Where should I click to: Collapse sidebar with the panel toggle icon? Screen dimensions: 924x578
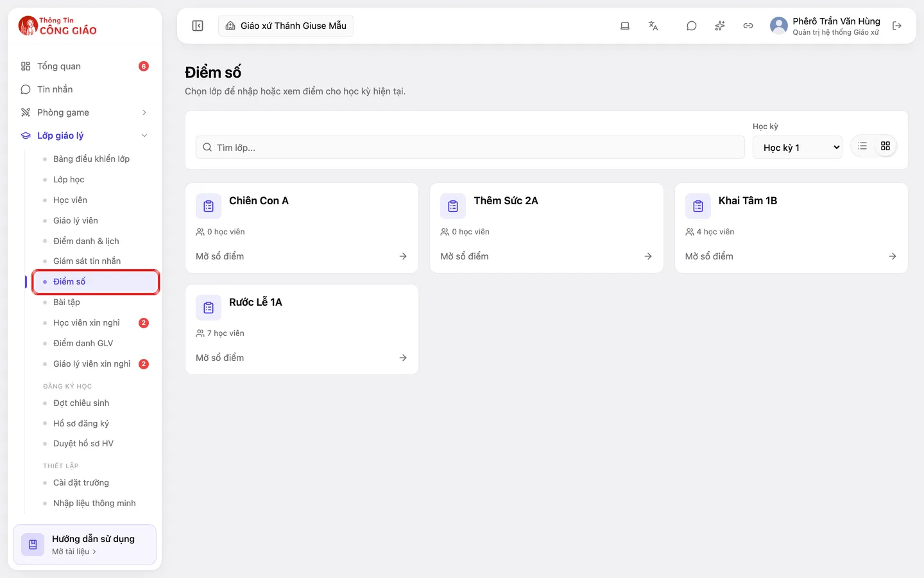(x=198, y=26)
